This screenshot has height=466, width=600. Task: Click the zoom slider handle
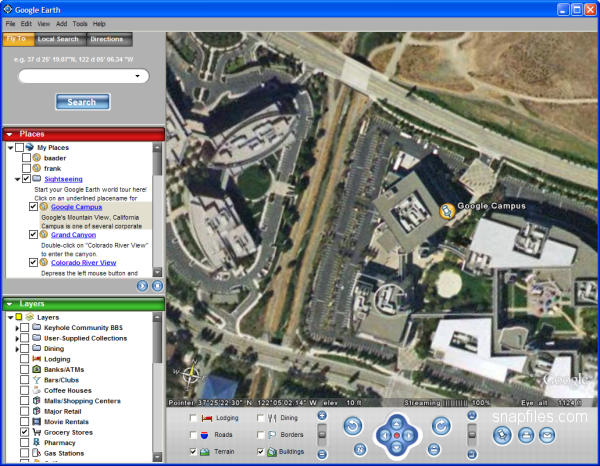[322, 434]
